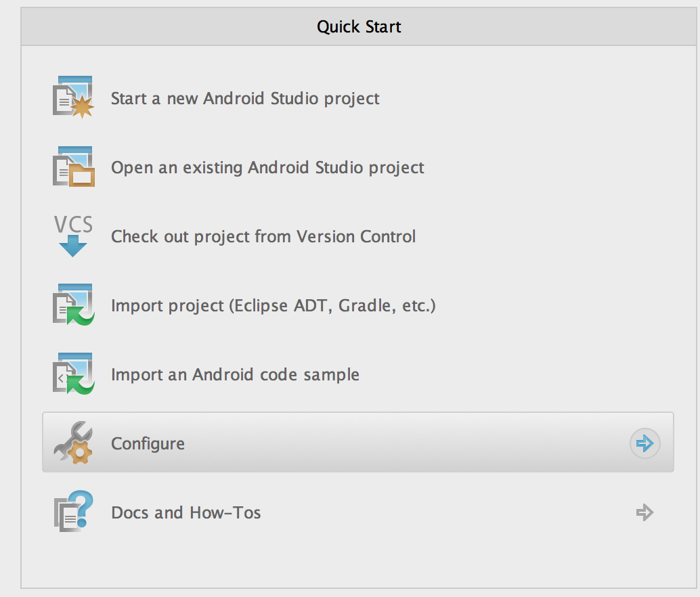The width and height of the screenshot is (700, 597).
Task: Click the Configure wrench and gear icon
Action: pos(73,443)
